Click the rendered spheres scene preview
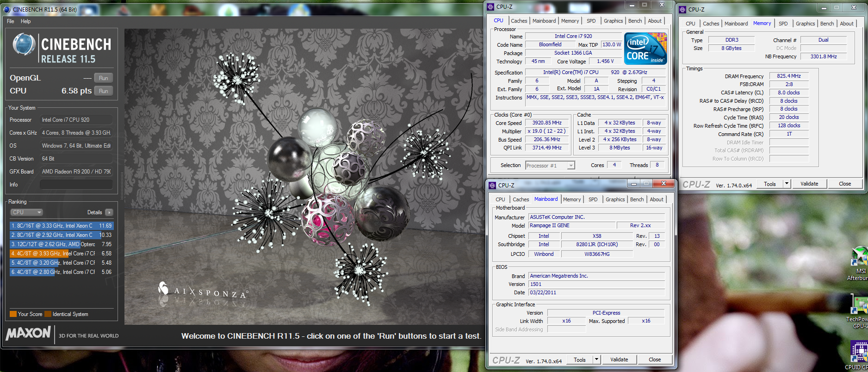Viewport: 868px width, 372px height. click(304, 177)
